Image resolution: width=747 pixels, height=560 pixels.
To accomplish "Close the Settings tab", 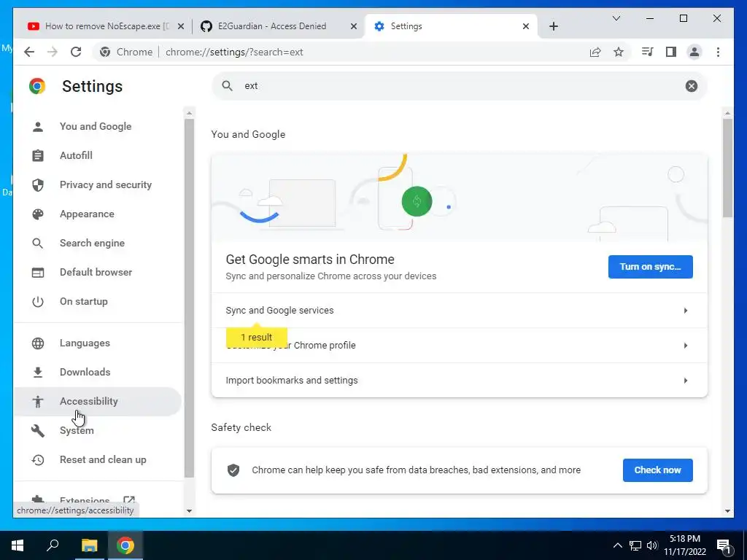I will tap(526, 26).
